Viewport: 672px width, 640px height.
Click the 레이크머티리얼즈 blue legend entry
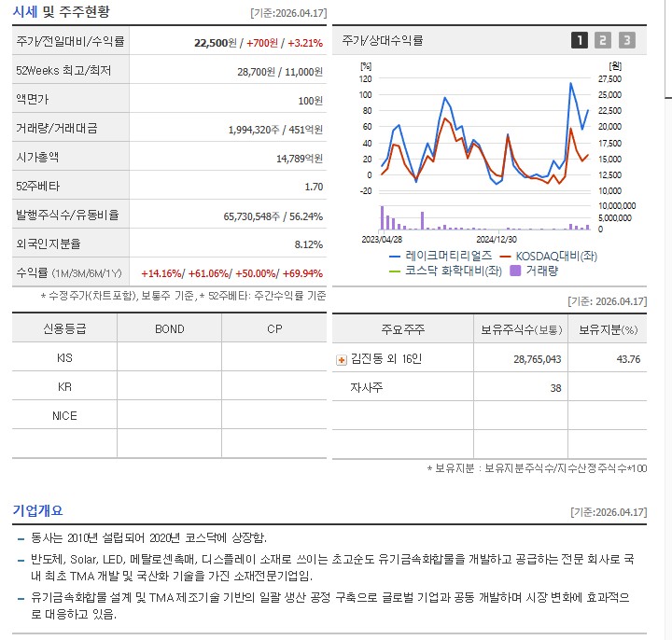point(441,257)
